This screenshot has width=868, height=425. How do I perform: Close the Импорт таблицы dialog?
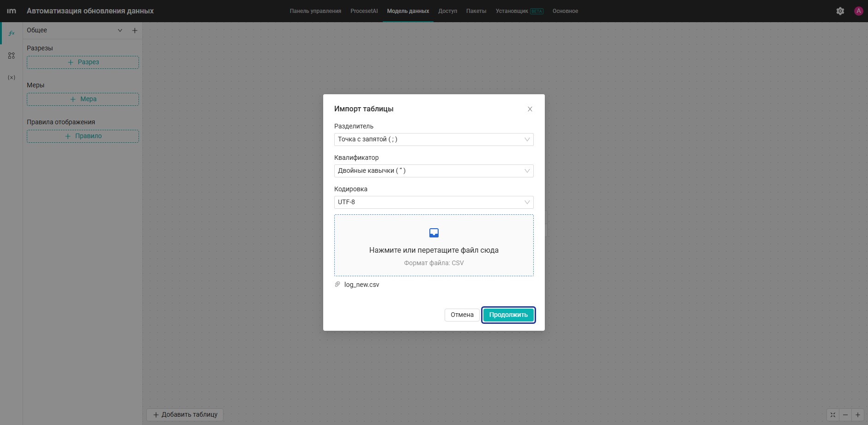(530, 109)
